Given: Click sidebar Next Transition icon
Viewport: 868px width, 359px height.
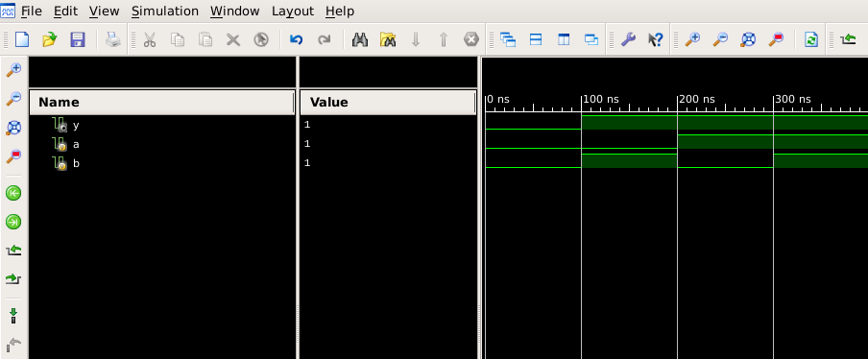Looking at the screenshot, I should click(13, 278).
